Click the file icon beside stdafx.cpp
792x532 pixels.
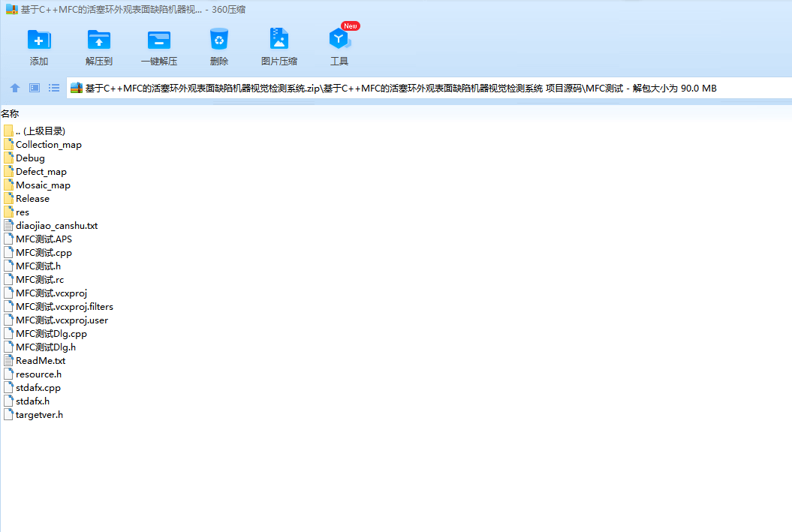[8, 388]
